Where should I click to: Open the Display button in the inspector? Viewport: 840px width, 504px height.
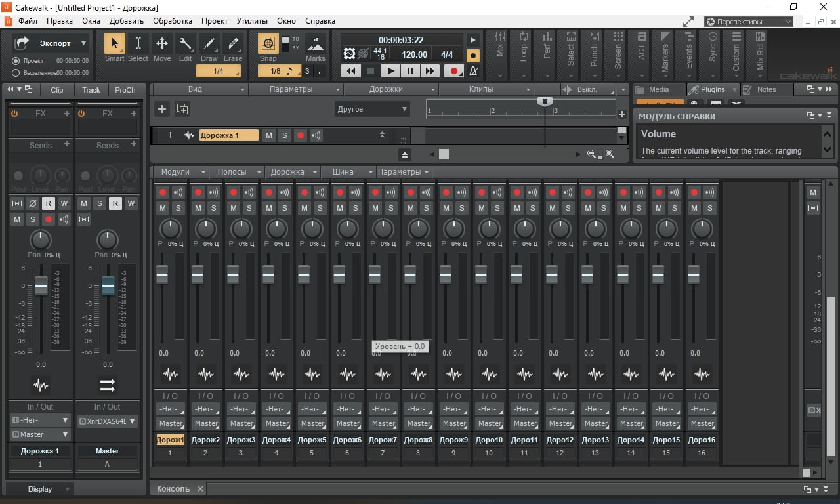click(x=40, y=489)
